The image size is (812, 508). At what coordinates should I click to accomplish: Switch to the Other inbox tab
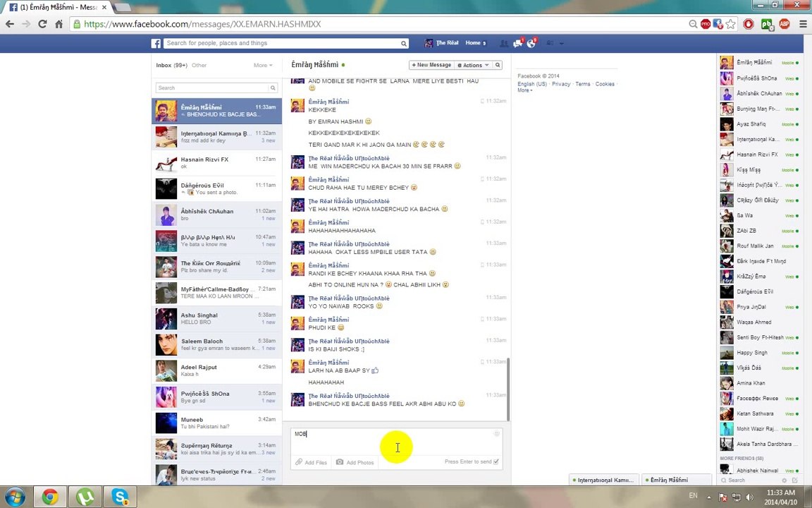pyautogui.click(x=199, y=66)
